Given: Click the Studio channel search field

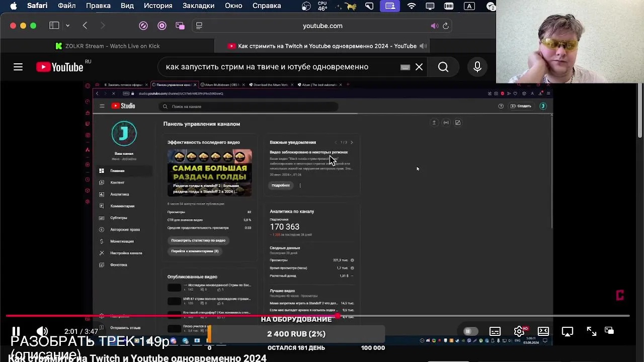Looking at the screenshot, I should 249,107.
